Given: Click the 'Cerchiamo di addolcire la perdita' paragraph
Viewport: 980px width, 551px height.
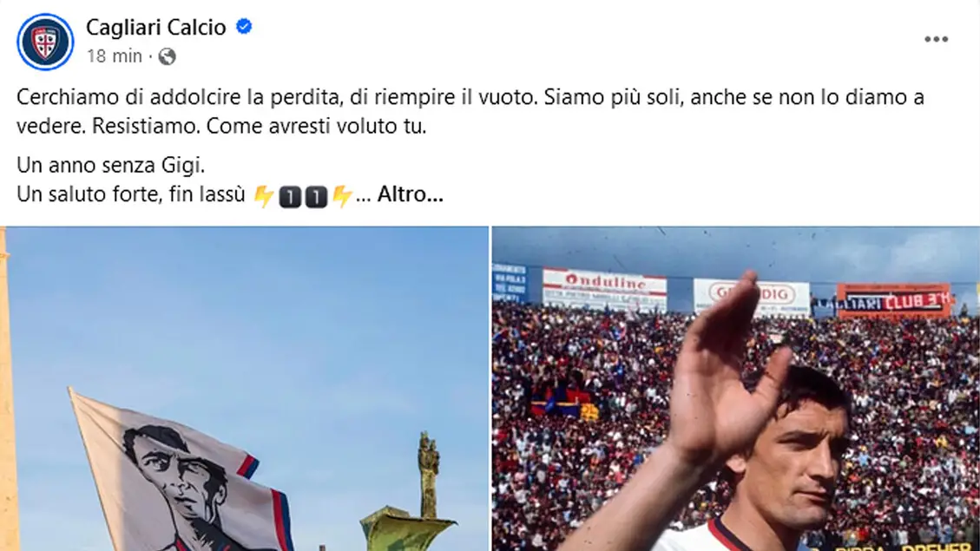Looking at the screenshot, I should click(470, 111).
